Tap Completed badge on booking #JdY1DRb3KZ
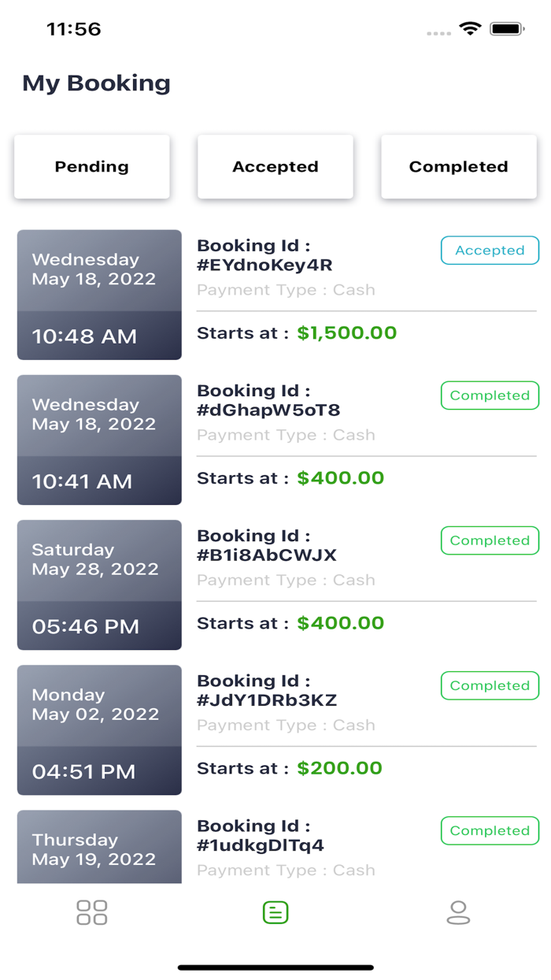551x980 pixels. (x=490, y=685)
